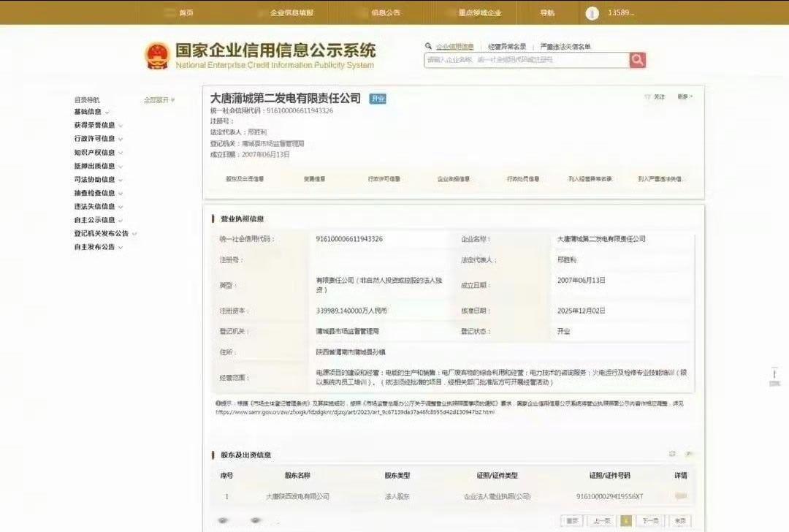This screenshot has width=789, height=532.
Task: Jump to 列入严重违法失信 shortcut tab
Action: point(660,179)
